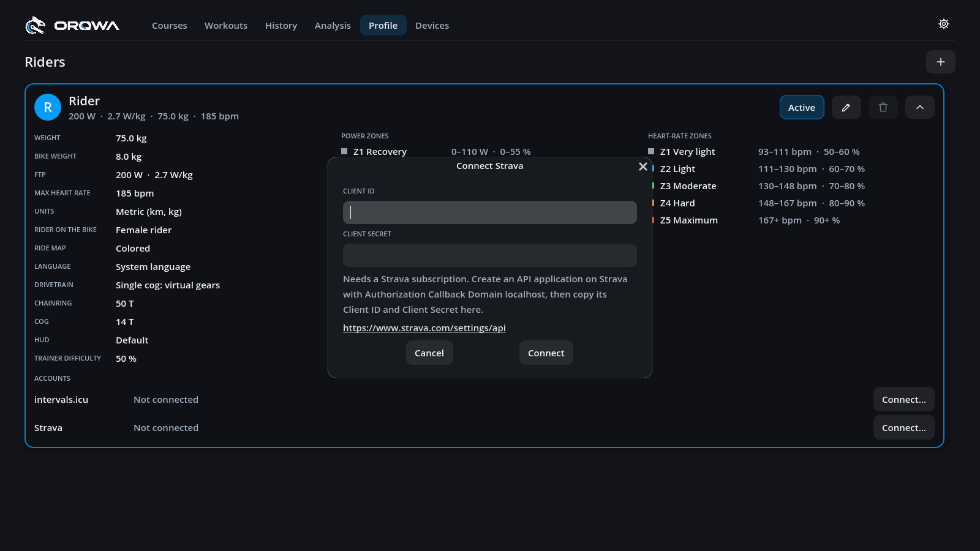
Task: Click the intervals.icu 'Not connected' status
Action: pos(166,400)
